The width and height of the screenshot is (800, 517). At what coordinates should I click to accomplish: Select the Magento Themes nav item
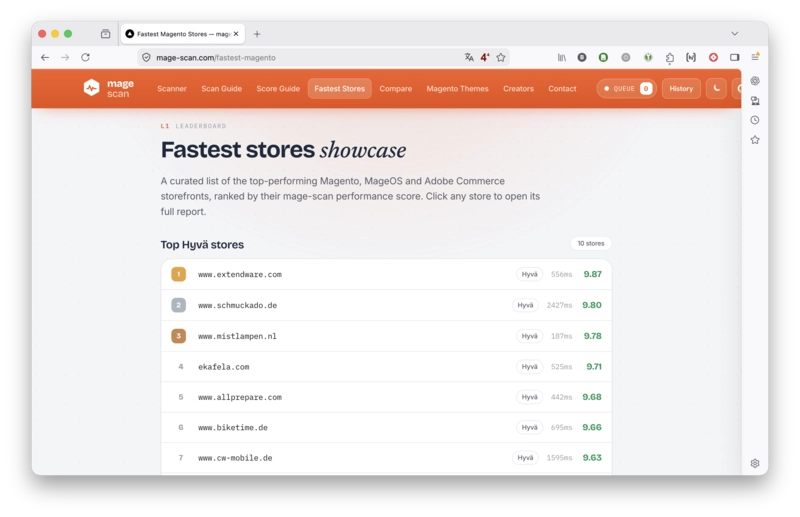click(x=457, y=88)
